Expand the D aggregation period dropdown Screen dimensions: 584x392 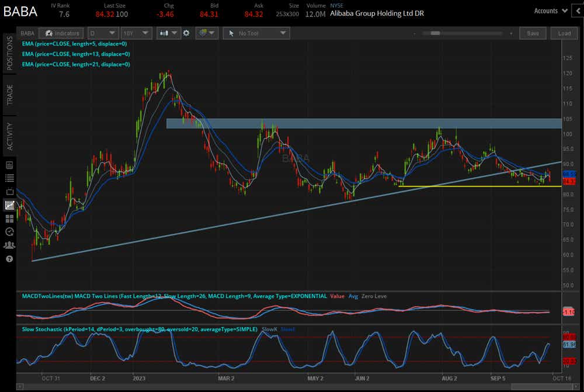(x=103, y=33)
